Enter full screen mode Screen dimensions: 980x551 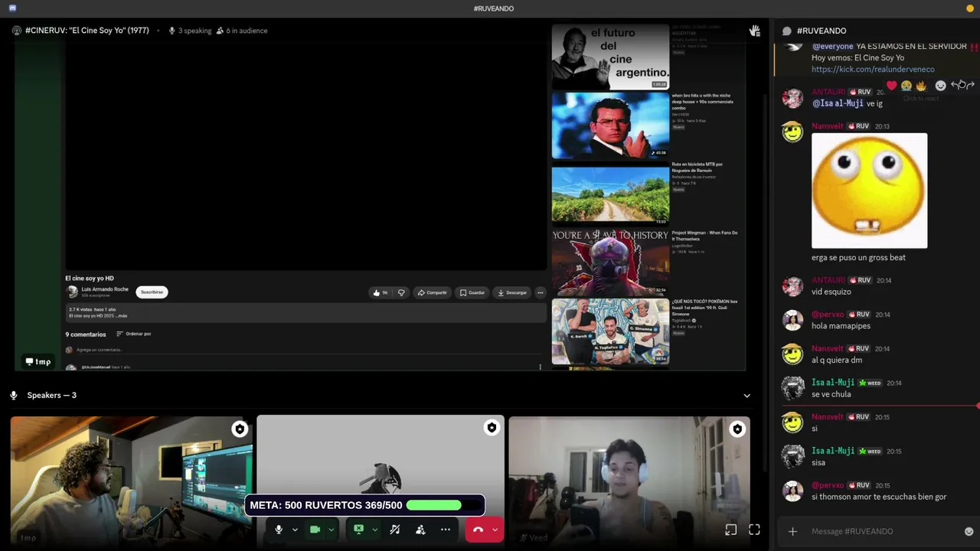(x=754, y=530)
